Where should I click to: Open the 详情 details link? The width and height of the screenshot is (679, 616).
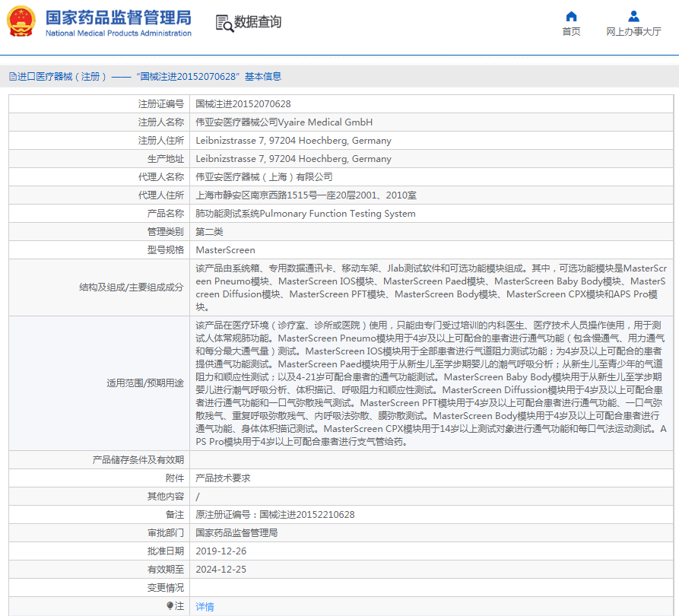tap(205, 606)
